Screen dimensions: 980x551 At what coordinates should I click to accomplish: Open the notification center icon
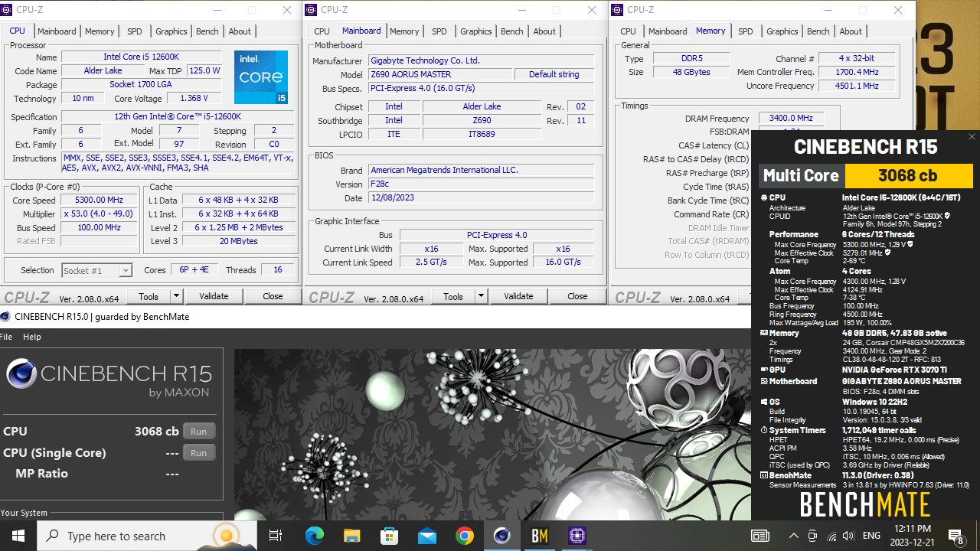pyautogui.click(x=955, y=536)
